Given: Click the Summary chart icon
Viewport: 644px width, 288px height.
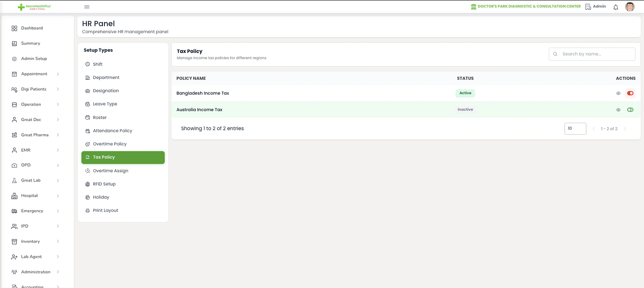Looking at the screenshot, I should (x=14, y=43).
